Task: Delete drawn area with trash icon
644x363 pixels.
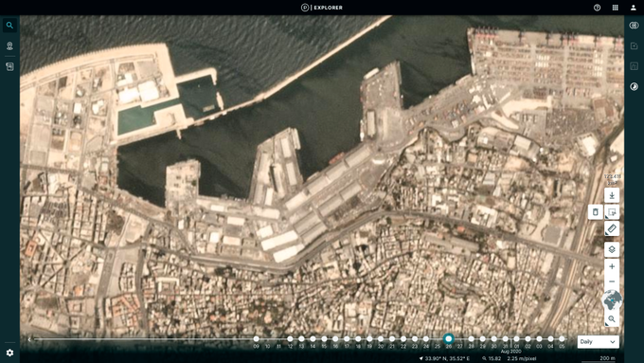Action: tap(595, 212)
